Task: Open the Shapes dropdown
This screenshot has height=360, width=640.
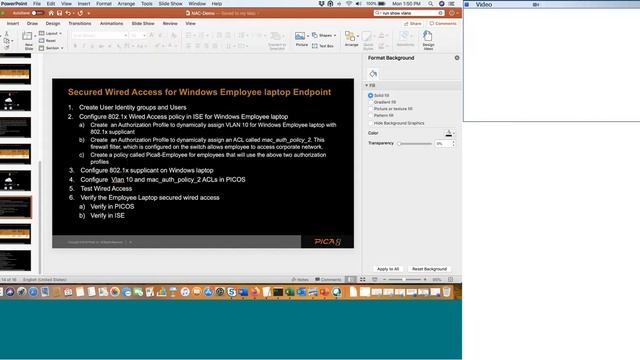Action: 324,36
